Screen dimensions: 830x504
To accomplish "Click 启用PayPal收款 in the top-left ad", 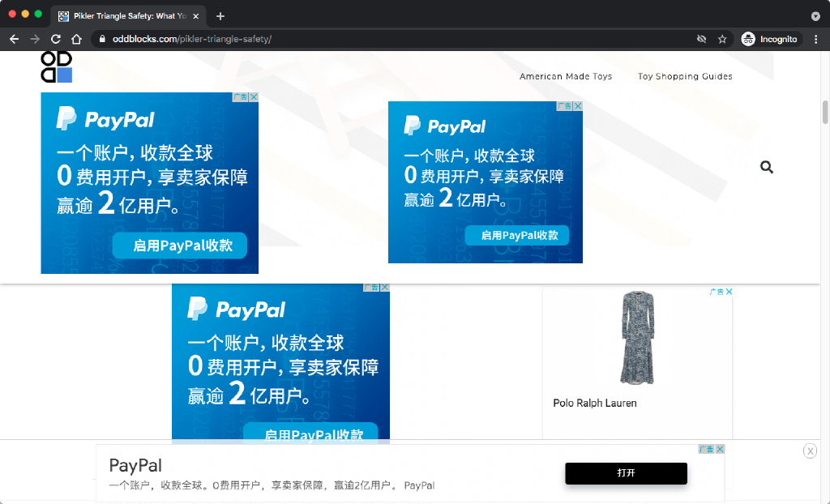I will pyautogui.click(x=180, y=246).
